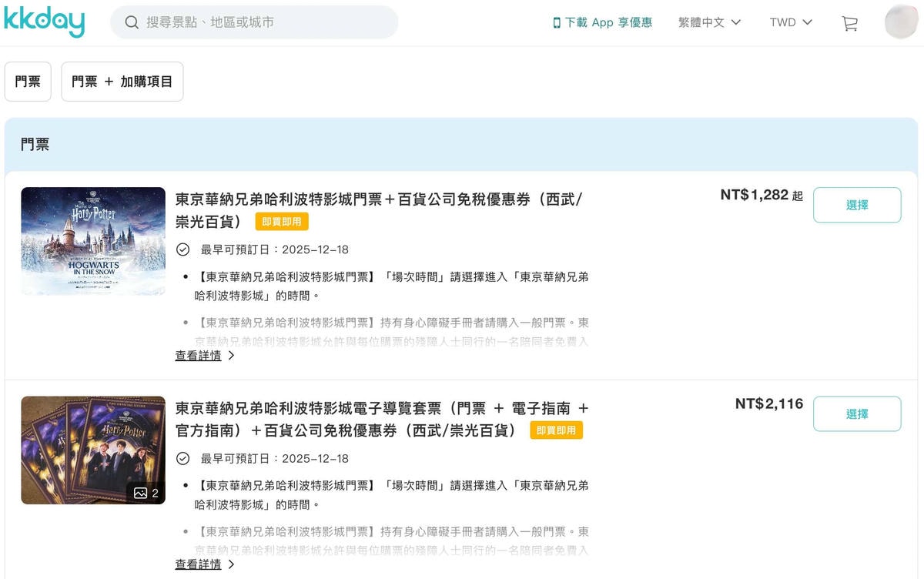Click the search magnifier icon
This screenshot has width=924, height=579.
132,22
